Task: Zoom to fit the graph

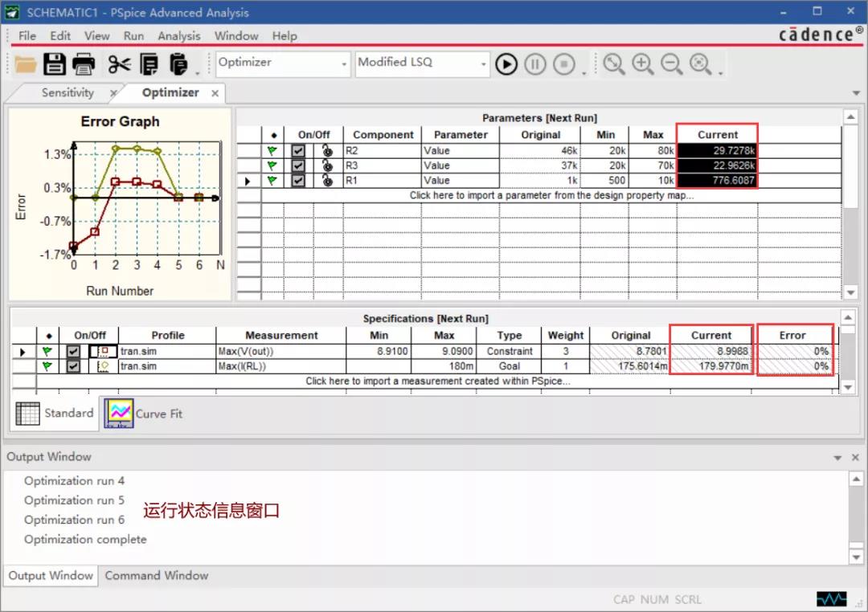Action: (700, 64)
